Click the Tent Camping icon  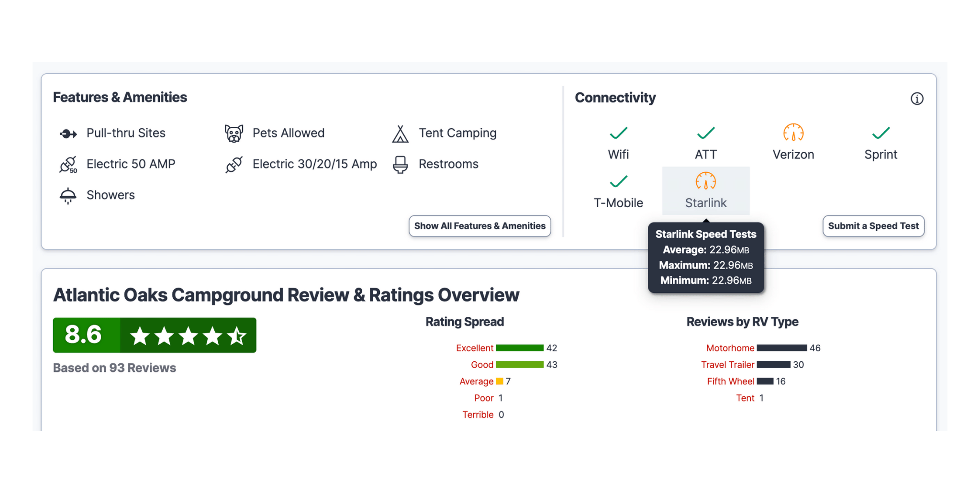[x=400, y=134]
